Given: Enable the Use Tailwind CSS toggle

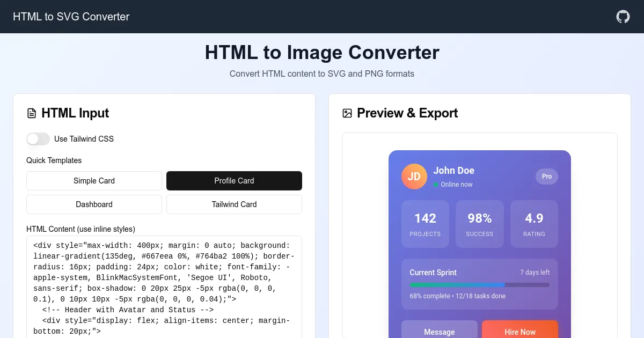Looking at the screenshot, I should [38, 139].
